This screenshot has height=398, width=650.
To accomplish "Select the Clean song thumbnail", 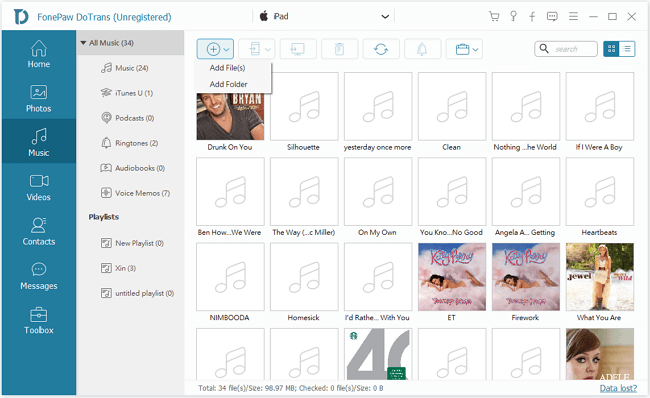I will click(x=452, y=106).
